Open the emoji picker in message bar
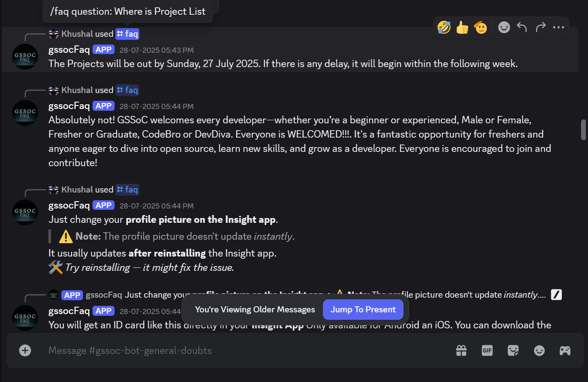 [539, 350]
